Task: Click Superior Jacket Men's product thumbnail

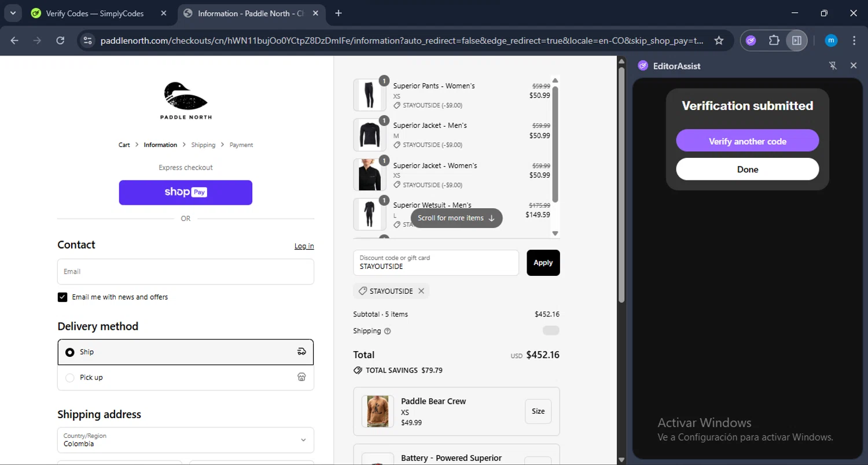Action: (x=369, y=135)
